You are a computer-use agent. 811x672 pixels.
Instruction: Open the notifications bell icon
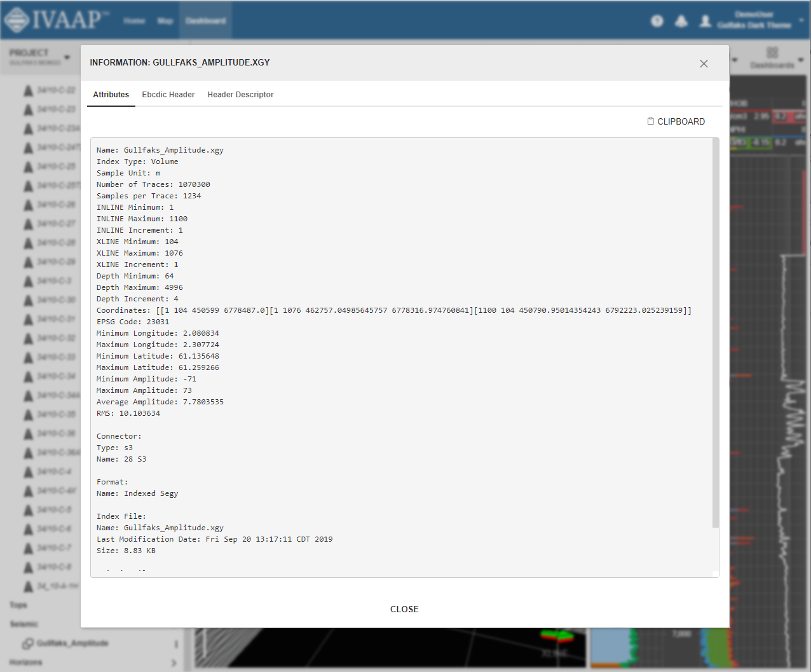coord(681,21)
